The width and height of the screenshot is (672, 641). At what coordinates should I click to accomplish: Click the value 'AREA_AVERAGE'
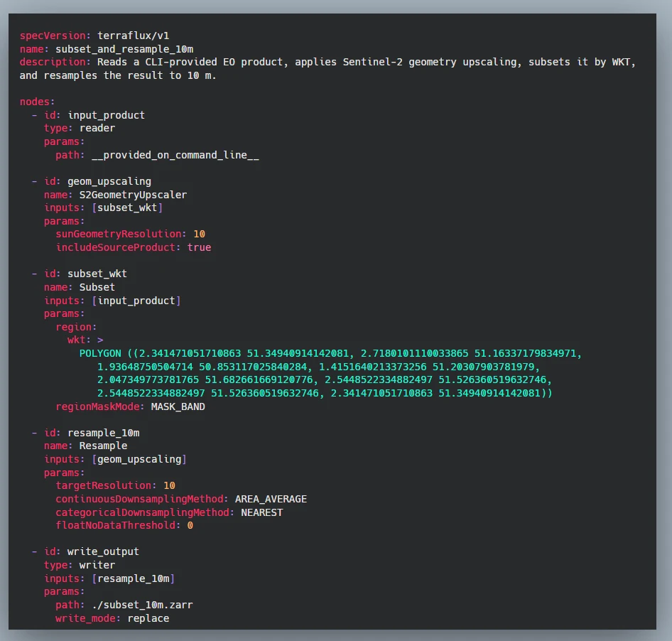coord(271,500)
